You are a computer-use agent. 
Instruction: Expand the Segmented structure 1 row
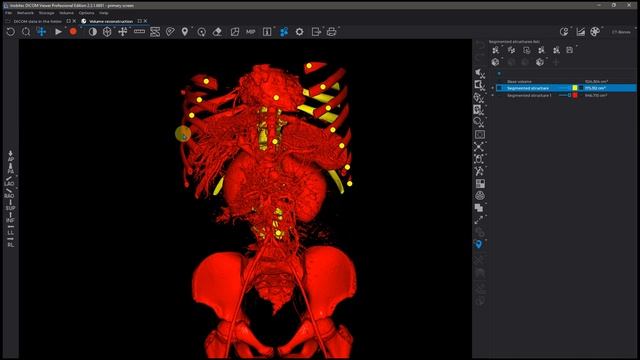492,95
